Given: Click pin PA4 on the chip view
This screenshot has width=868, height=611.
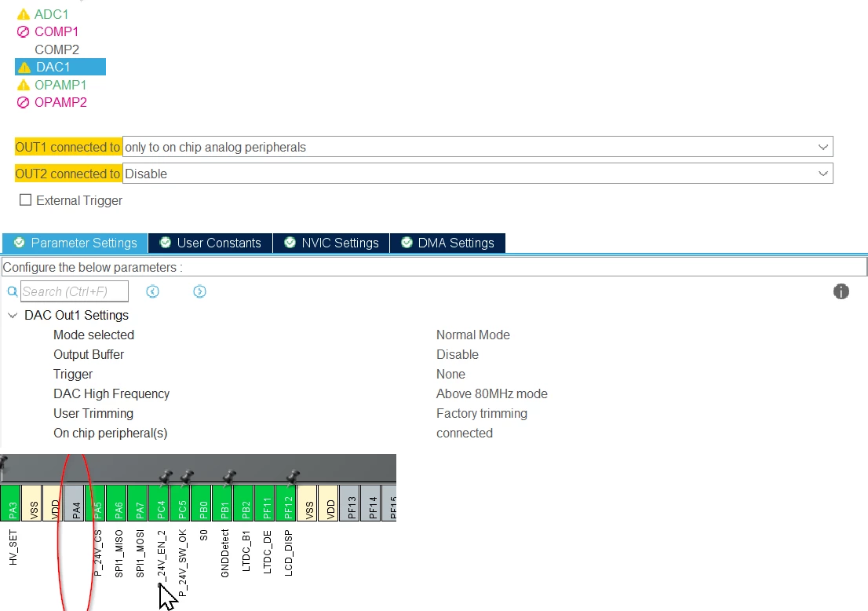Looking at the screenshot, I should 75,503.
